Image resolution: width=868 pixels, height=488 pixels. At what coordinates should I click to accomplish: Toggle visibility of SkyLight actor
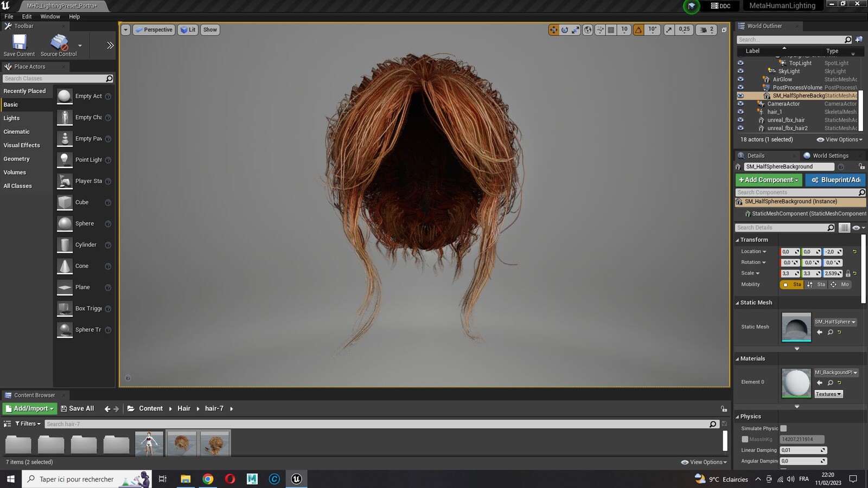(x=741, y=71)
